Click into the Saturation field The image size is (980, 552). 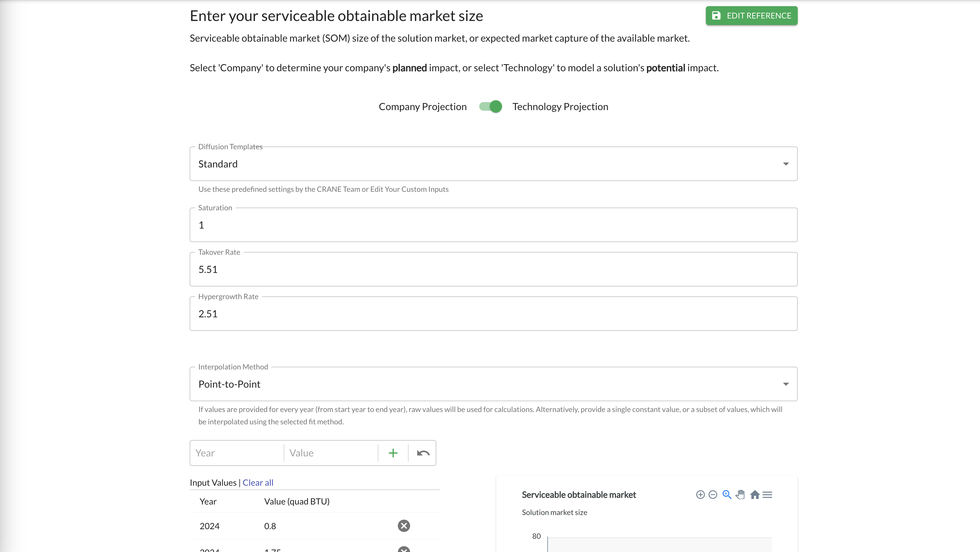(x=493, y=225)
